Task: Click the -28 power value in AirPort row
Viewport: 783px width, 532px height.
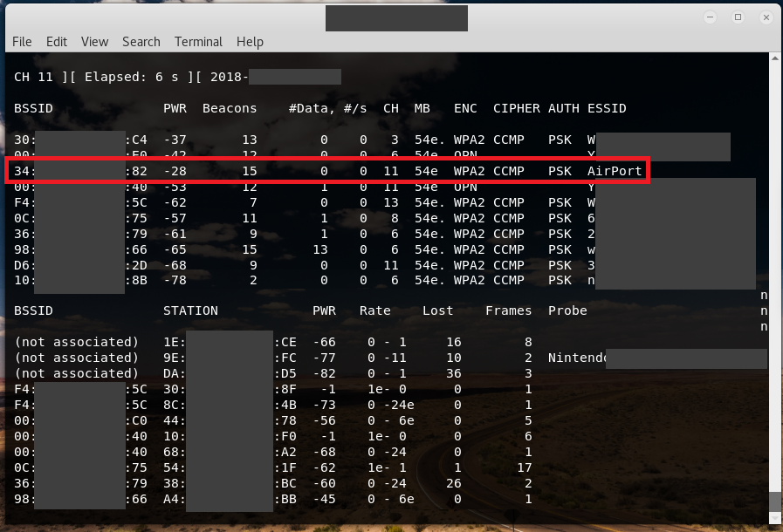Action: (x=175, y=171)
